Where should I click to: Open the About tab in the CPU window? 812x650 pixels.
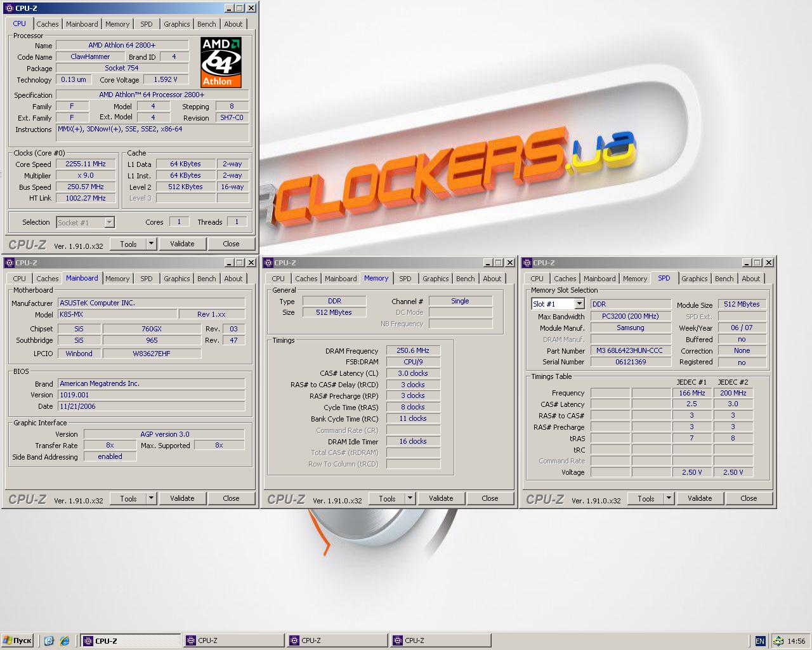pyautogui.click(x=233, y=24)
